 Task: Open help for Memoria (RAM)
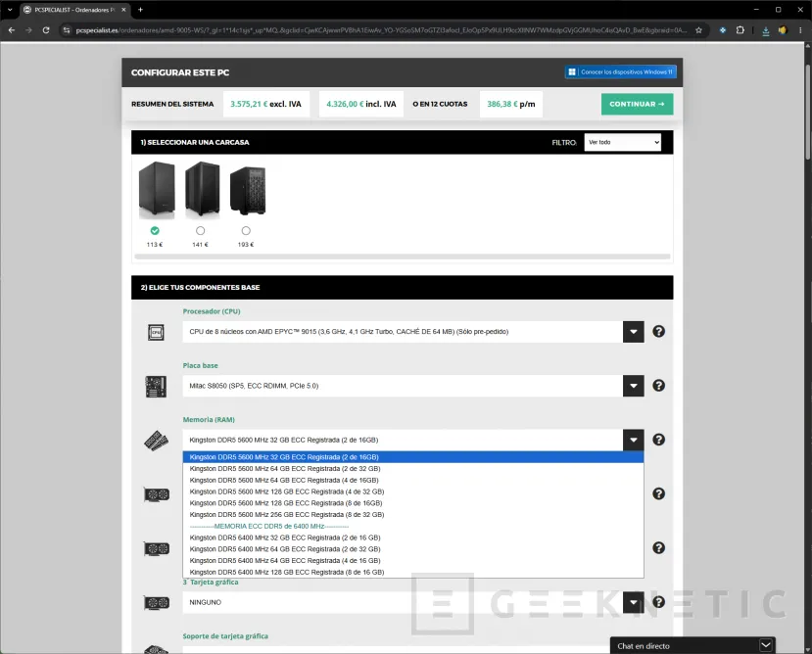pyautogui.click(x=658, y=440)
